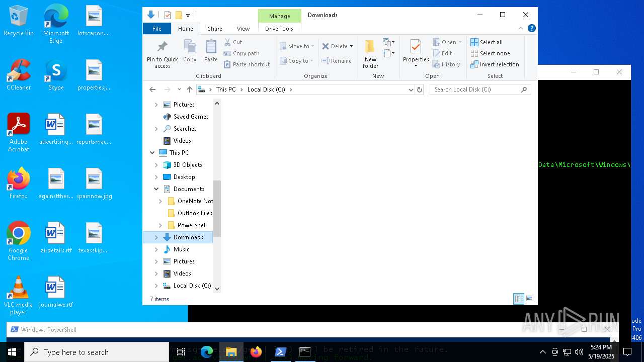Switch to Drive Tools tab
644x362 pixels.
[279, 29]
